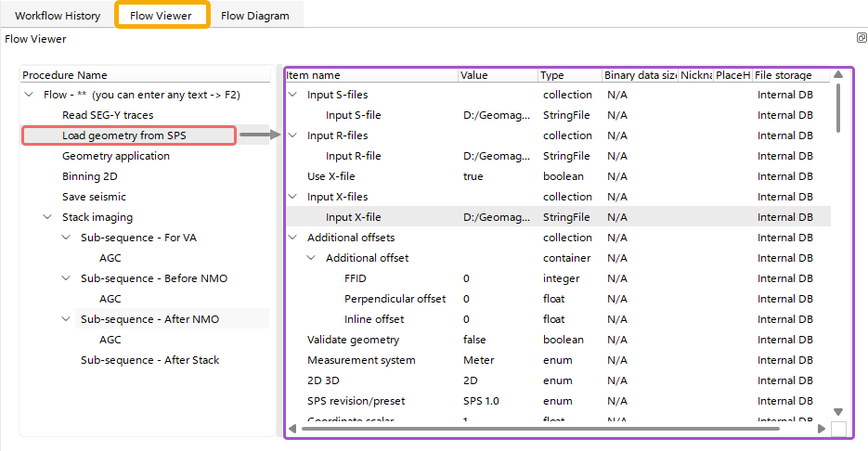Collapse the Input R-files collection
868x451 pixels.
[292, 135]
